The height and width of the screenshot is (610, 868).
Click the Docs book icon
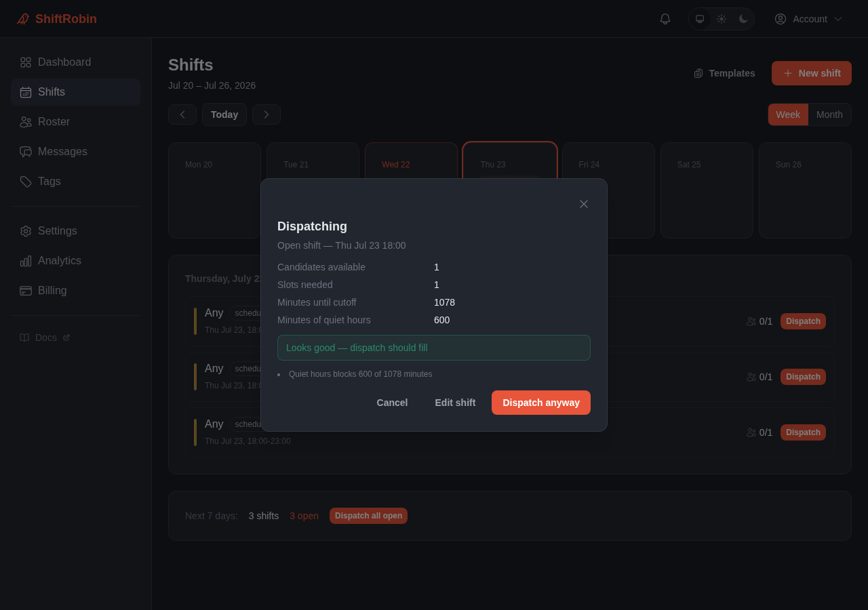[24, 338]
